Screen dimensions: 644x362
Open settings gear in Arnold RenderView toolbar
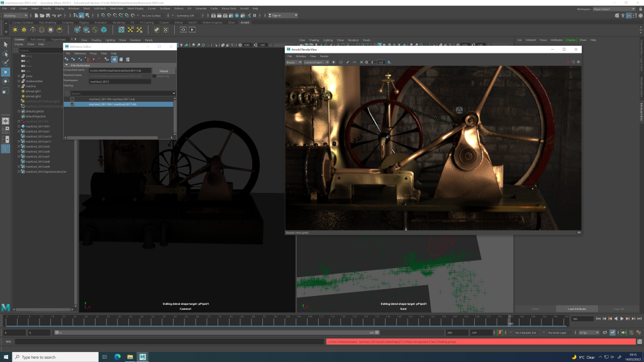point(579,62)
